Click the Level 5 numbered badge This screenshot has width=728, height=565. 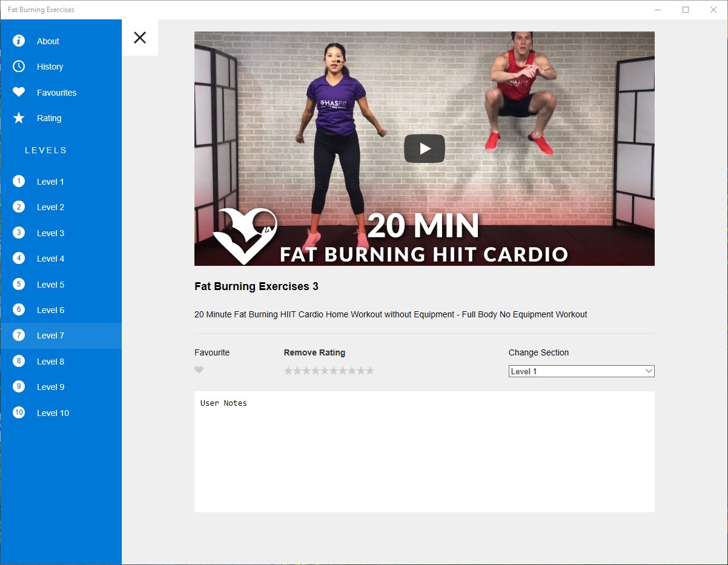tap(18, 284)
